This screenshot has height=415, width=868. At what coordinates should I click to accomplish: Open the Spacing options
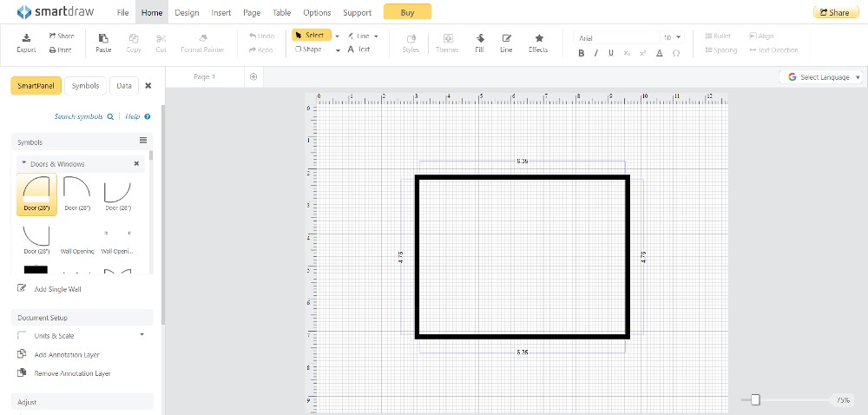point(721,49)
